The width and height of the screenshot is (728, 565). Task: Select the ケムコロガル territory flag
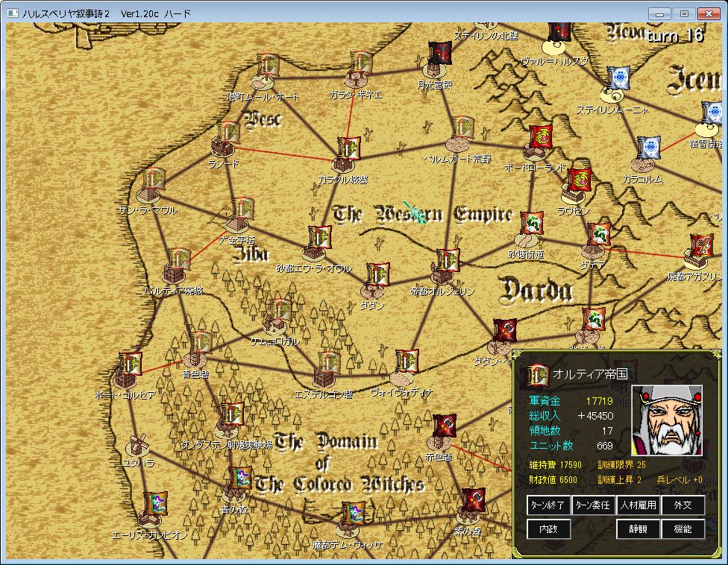point(280,312)
